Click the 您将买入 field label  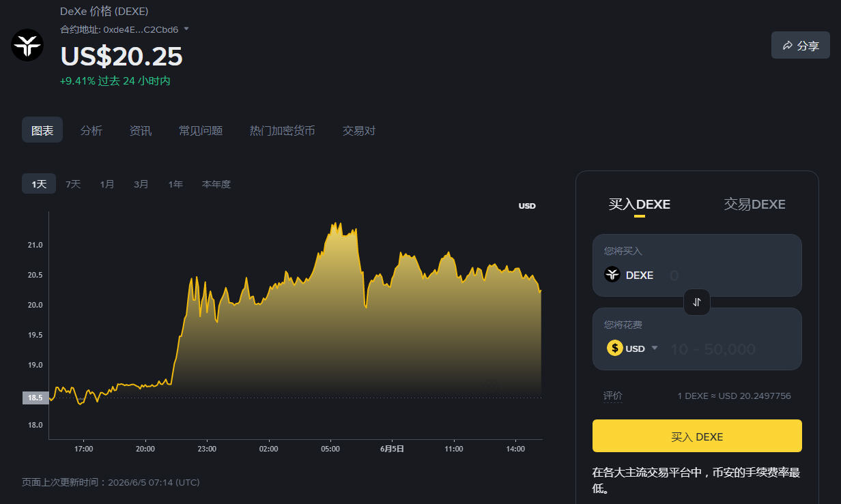coord(623,251)
